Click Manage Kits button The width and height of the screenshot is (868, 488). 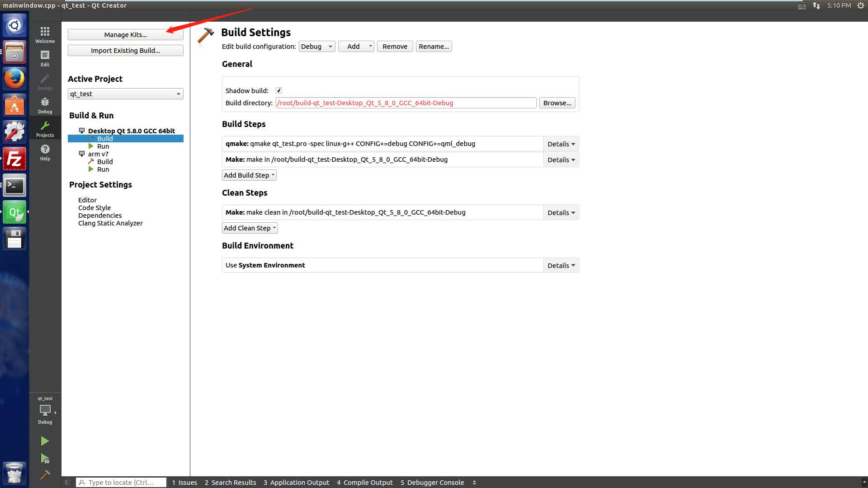(125, 34)
